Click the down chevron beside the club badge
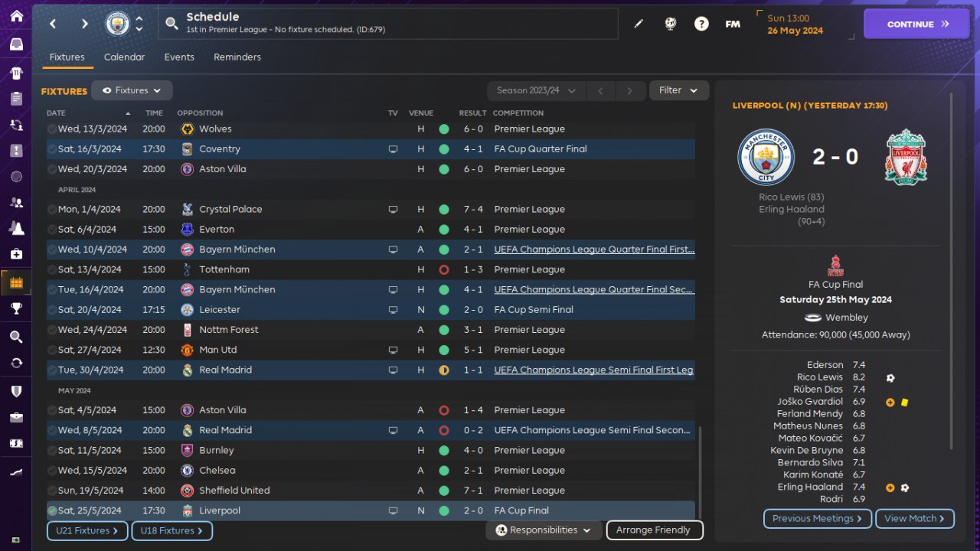The width and height of the screenshot is (980, 551). coord(139,29)
